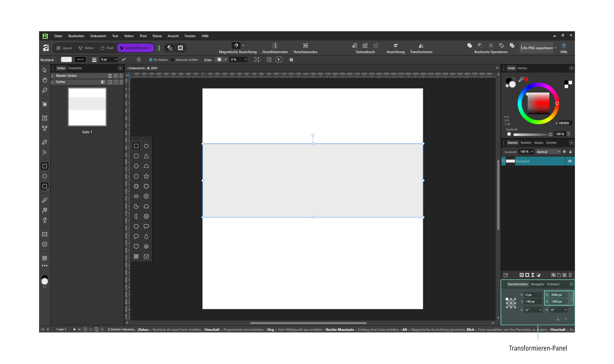Choose the Zoom magnifier tool
The height and width of the screenshot is (364, 614).
(x=45, y=90)
